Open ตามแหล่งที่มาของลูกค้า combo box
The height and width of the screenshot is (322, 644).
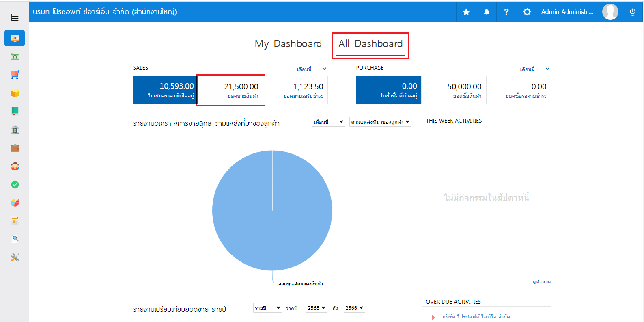pos(380,122)
